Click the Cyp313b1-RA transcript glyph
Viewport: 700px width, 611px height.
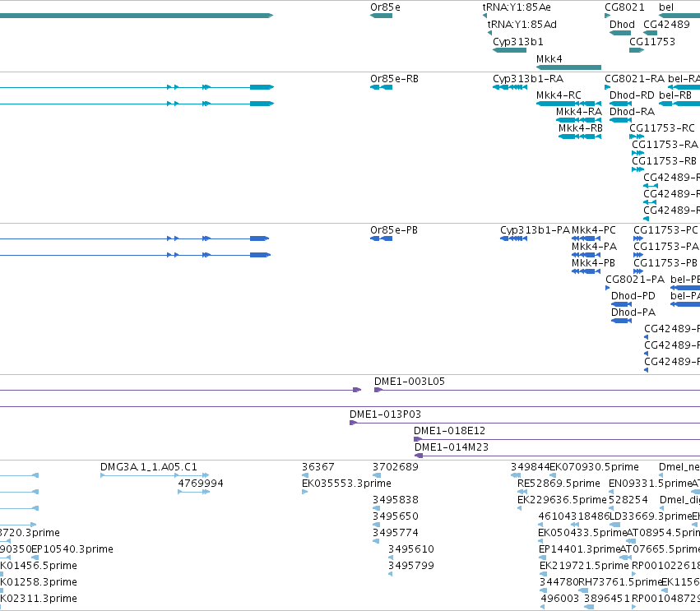tap(510, 87)
